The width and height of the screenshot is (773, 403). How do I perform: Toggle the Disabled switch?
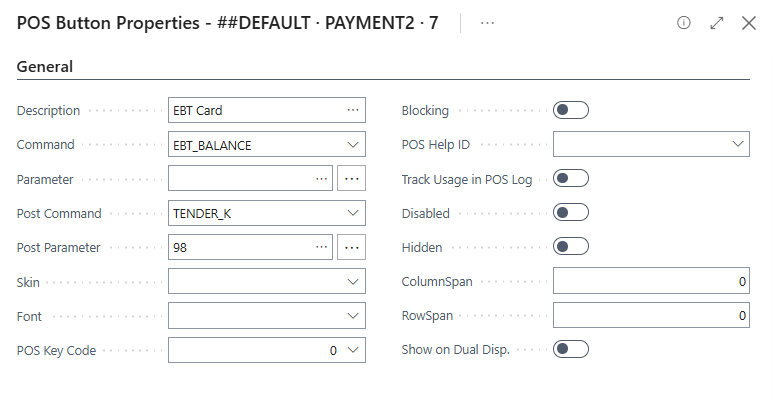tap(571, 213)
